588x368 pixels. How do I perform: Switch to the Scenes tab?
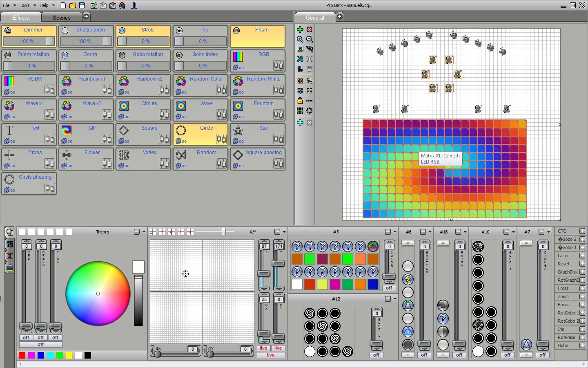(x=62, y=18)
